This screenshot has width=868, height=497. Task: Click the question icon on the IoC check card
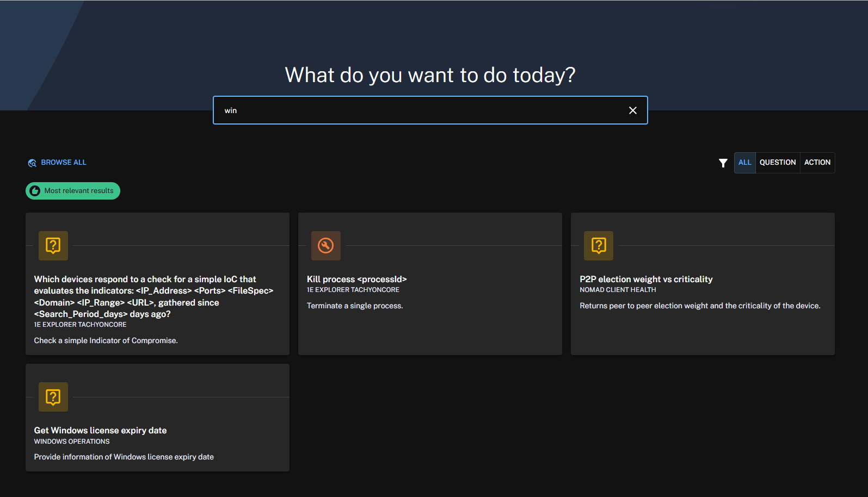[53, 246]
